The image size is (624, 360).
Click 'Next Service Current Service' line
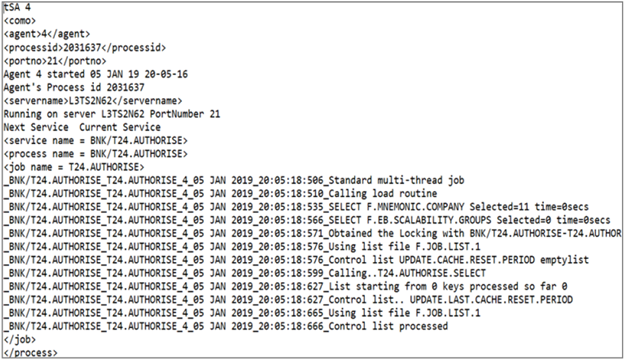[x=82, y=127]
